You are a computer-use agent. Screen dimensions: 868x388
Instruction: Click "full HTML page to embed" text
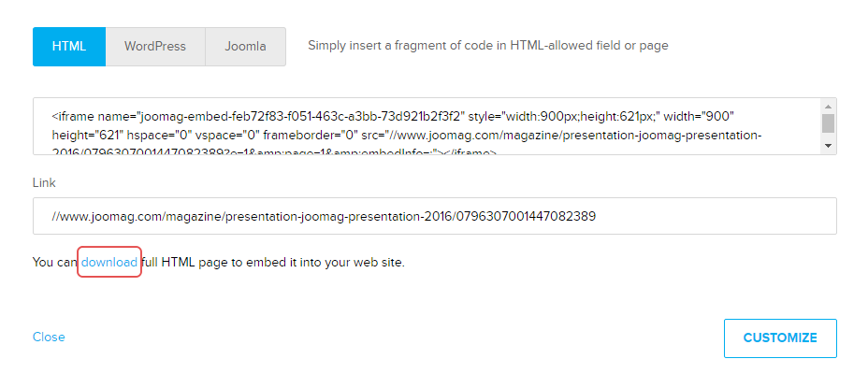coord(273,263)
